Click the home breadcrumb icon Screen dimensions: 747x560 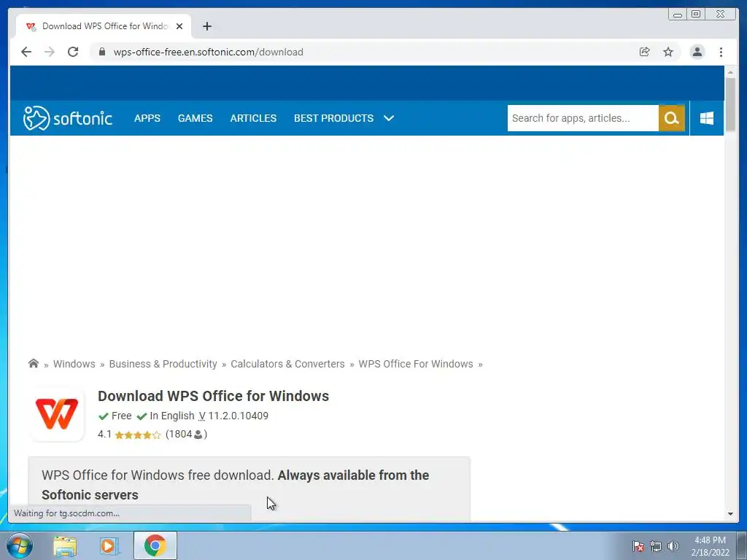point(34,363)
